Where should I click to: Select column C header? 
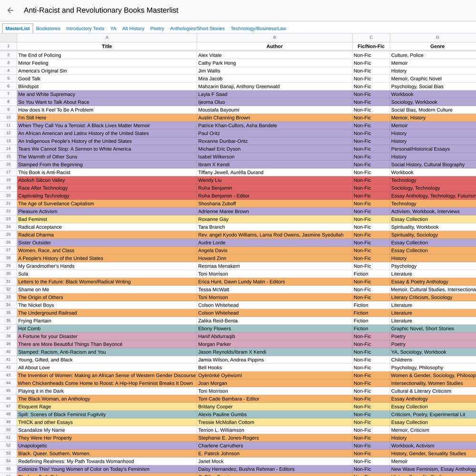(371, 37)
